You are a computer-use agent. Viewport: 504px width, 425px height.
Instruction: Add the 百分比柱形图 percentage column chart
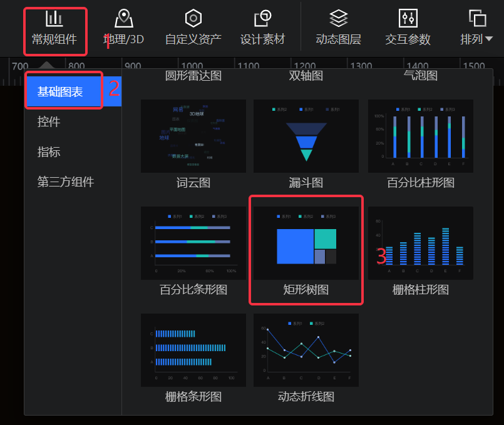point(420,136)
